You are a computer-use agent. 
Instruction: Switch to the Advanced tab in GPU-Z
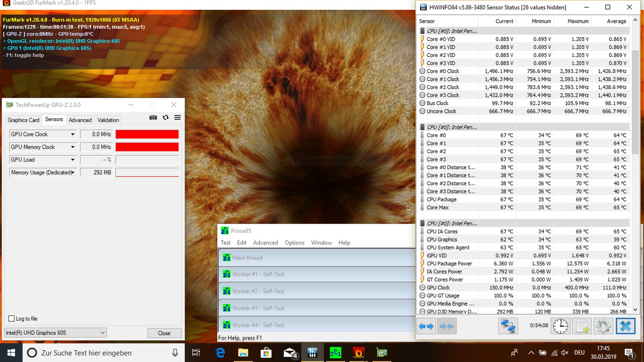(80, 120)
